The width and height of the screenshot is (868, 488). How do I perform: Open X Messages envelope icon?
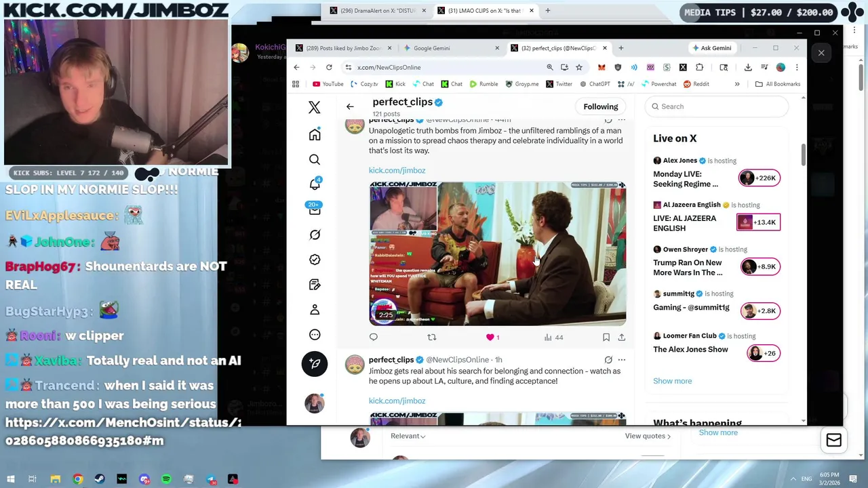tap(315, 209)
